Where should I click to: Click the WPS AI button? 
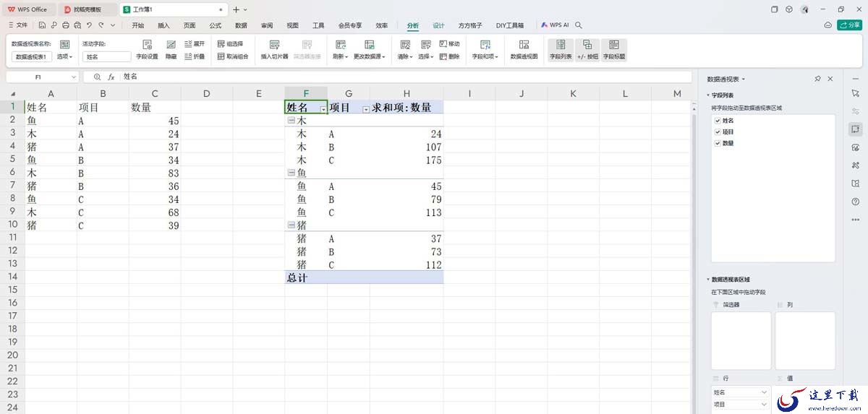click(x=555, y=25)
